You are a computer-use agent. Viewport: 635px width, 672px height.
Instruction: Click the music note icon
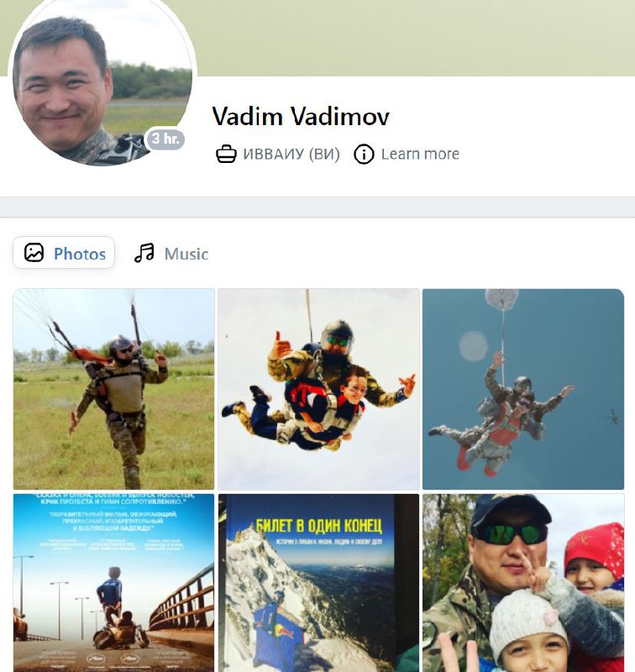point(144,253)
